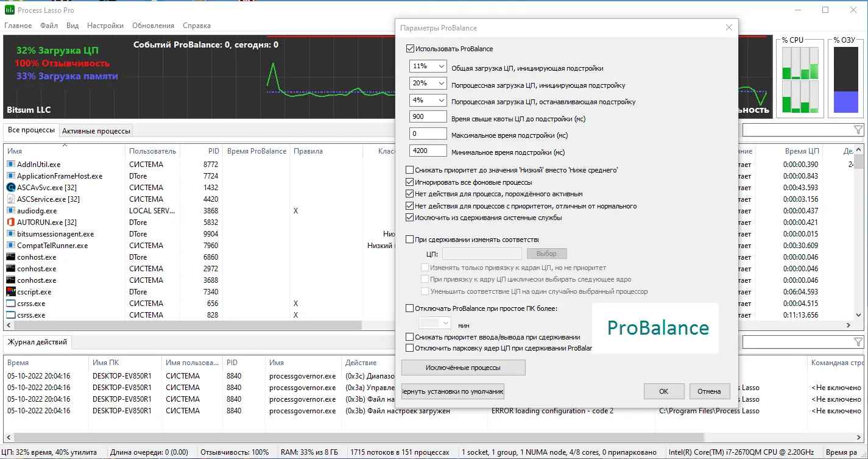Click the icon of conhost.exe with PID 3688
868x459 pixels.
pyautogui.click(x=10, y=280)
